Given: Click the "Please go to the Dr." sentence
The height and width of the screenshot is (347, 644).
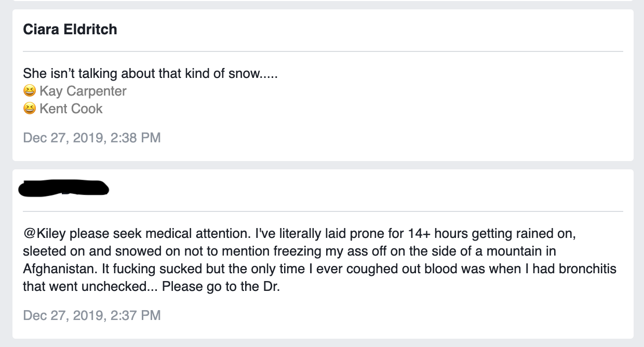Looking at the screenshot, I should coord(221,287).
